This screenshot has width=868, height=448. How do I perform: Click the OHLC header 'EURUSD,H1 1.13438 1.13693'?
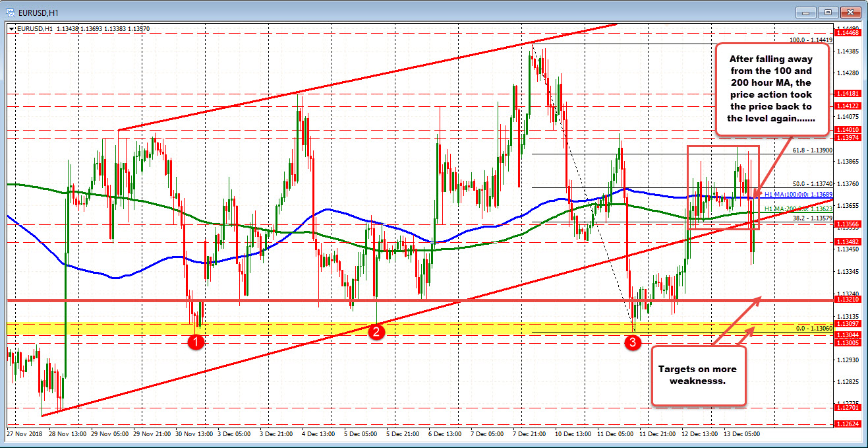[x=61, y=29]
